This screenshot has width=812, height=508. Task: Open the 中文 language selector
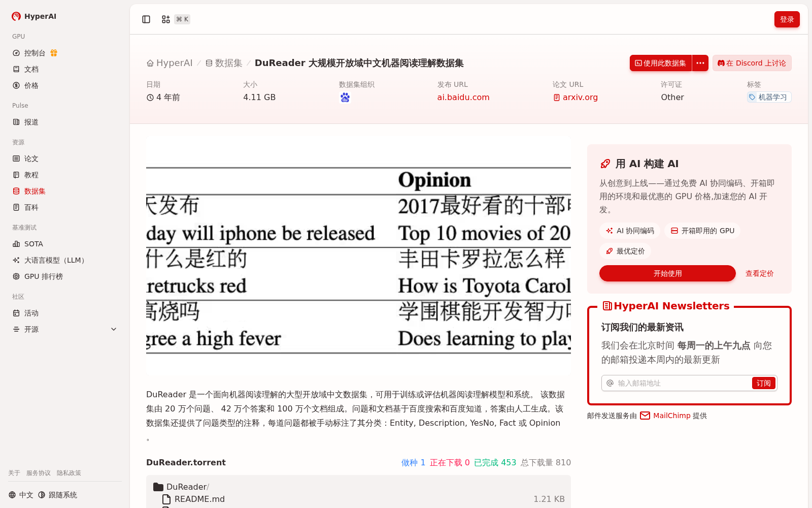click(x=21, y=495)
